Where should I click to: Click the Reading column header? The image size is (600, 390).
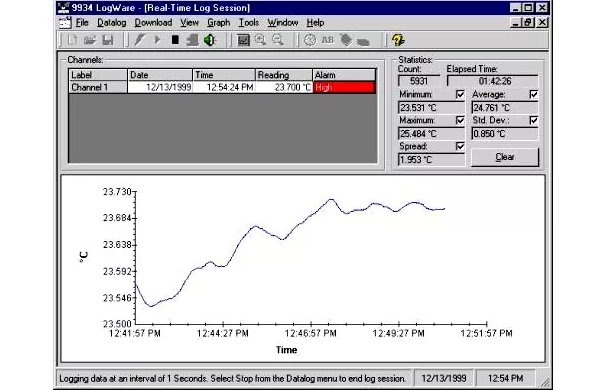284,75
